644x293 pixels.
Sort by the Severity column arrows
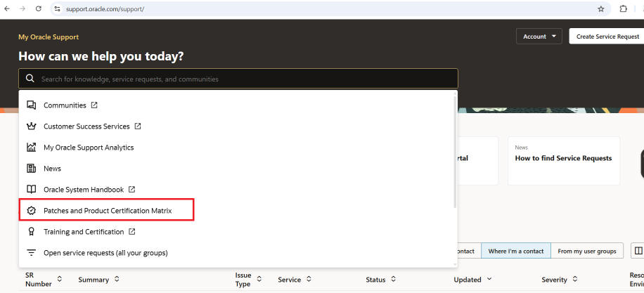pos(575,279)
